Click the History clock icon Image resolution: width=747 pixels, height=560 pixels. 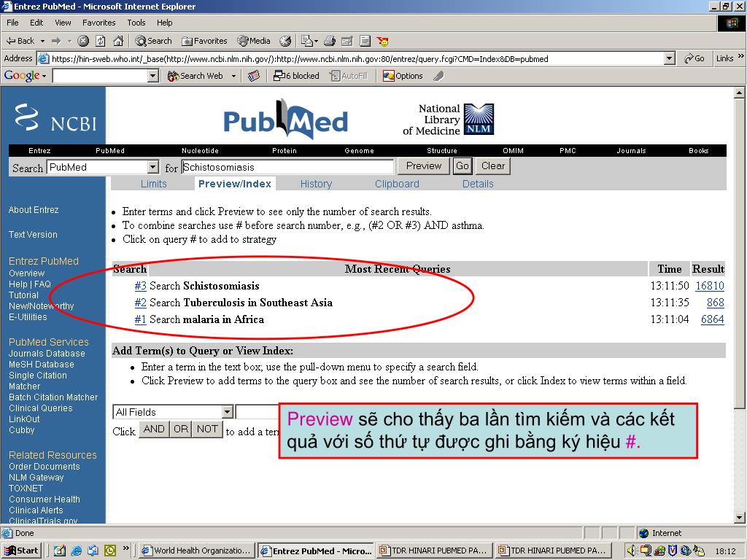coord(285,41)
